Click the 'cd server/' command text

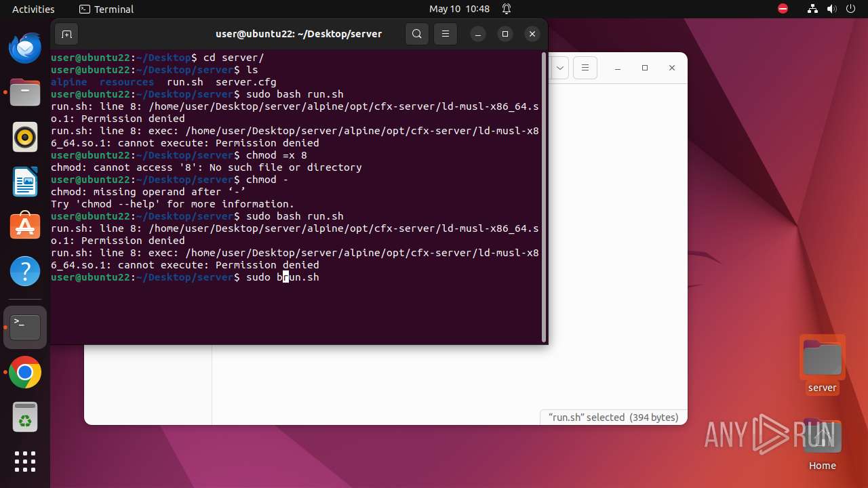click(234, 58)
